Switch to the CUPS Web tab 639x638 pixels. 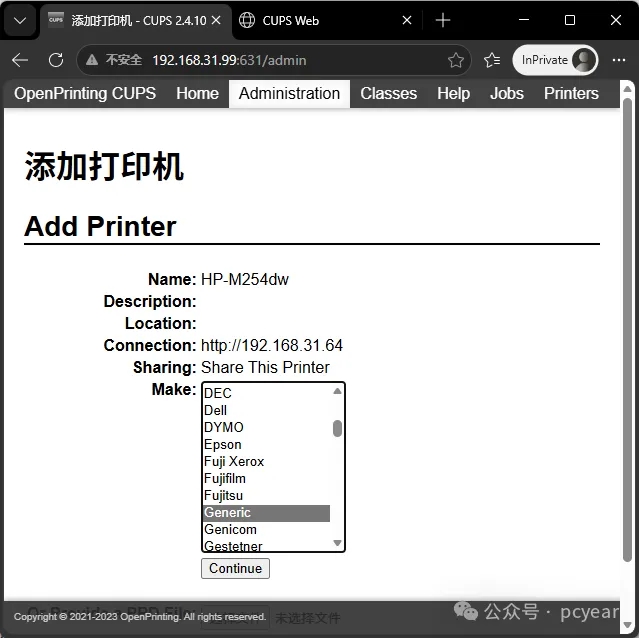pos(325,20)
